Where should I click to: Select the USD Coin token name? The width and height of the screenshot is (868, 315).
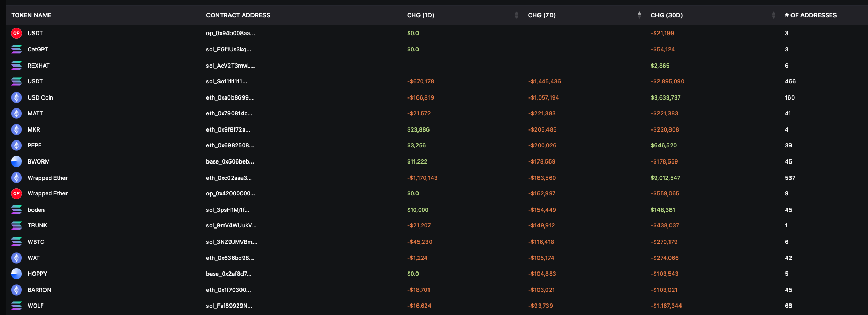click(40, 97)
